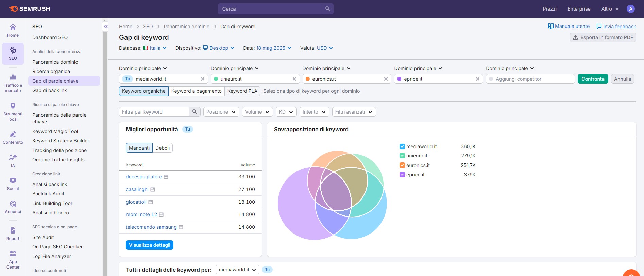Open the Database Italia dropdown
Screen dimensions: 644x276
(155, 48)
